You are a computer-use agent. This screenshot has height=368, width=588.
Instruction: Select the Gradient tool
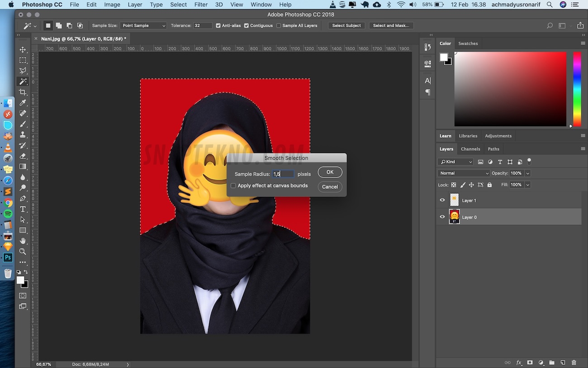click(23, 167)
